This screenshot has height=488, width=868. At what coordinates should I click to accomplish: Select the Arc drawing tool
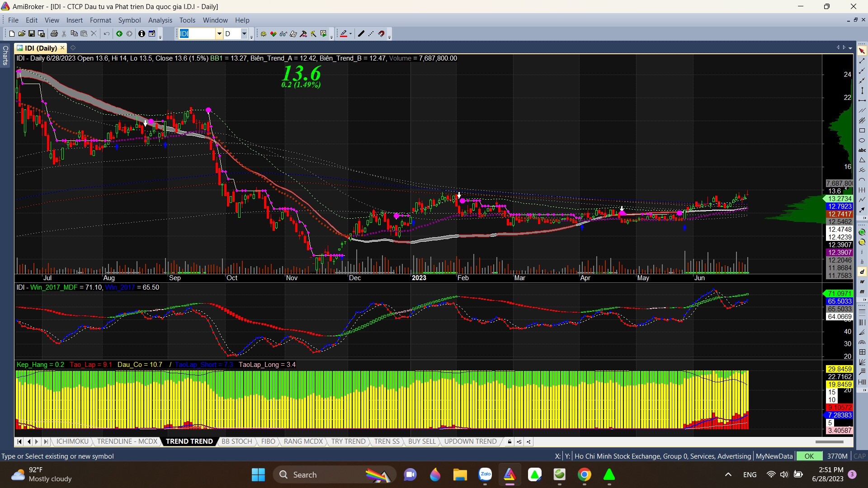pyautogui.click(x=862, y=179)
